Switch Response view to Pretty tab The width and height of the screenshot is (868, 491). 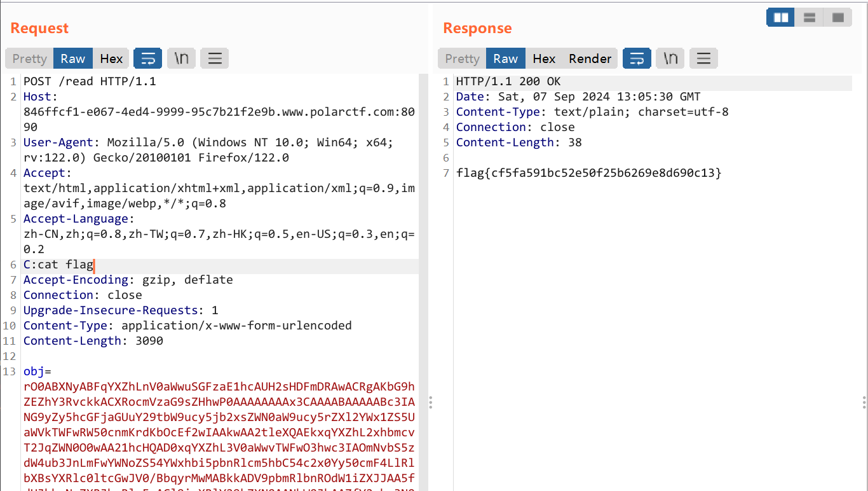(462, 59)
